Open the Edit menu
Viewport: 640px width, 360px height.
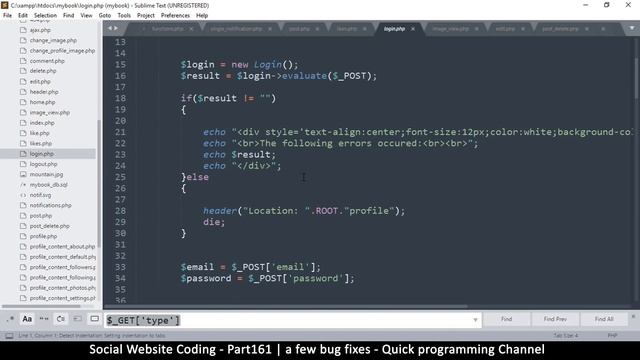(23, 16)
